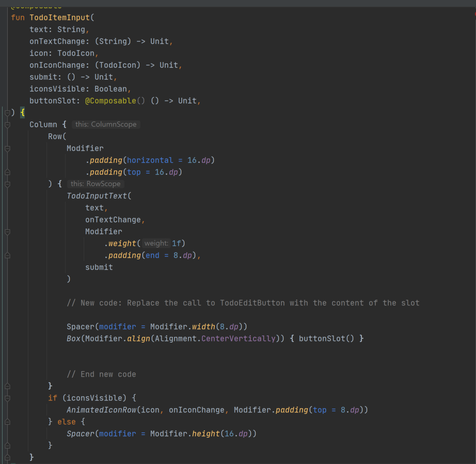Click the 'icon: TodoIcon' parameter

pos(62,53)
